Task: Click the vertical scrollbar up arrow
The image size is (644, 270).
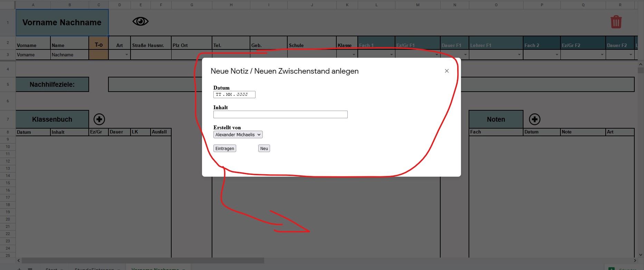Action: pos(641,64)
